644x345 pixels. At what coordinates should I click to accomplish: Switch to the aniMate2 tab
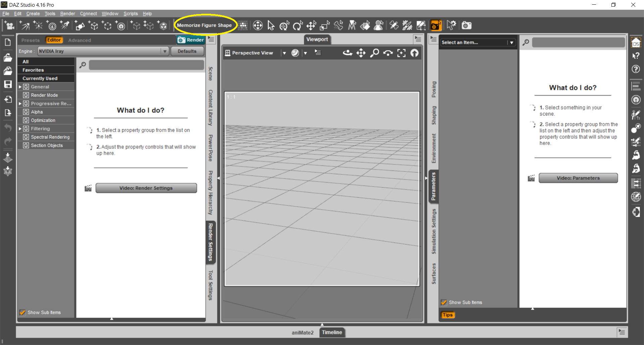[303, 333]
